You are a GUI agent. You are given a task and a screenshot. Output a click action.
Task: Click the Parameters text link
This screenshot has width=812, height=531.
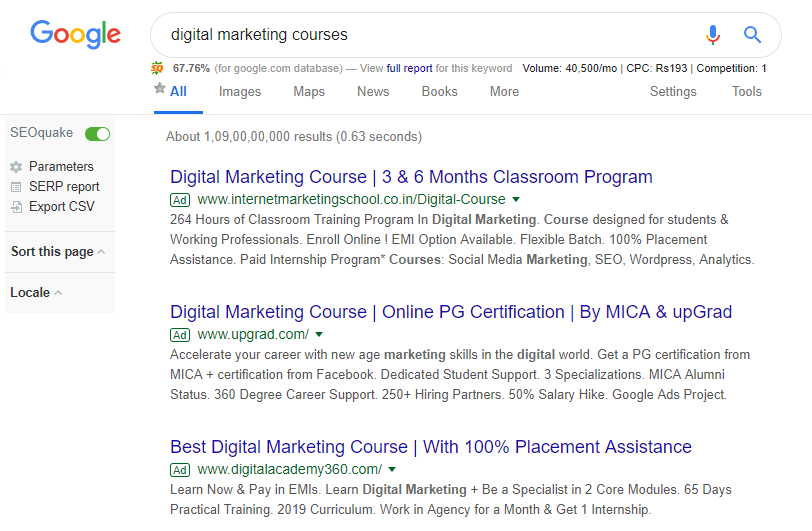pos(61,167)
